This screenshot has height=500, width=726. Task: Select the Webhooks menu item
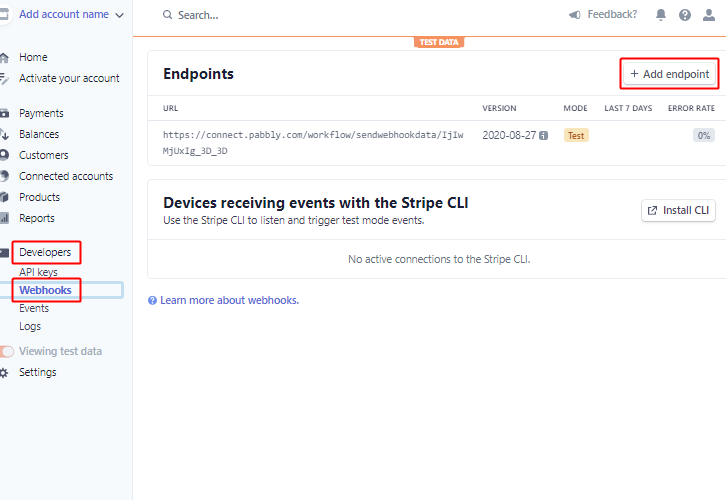coord(45,290)
